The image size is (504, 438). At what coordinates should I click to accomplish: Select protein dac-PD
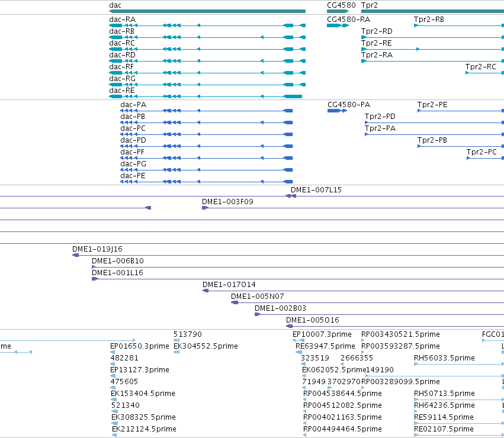point(206,146)
